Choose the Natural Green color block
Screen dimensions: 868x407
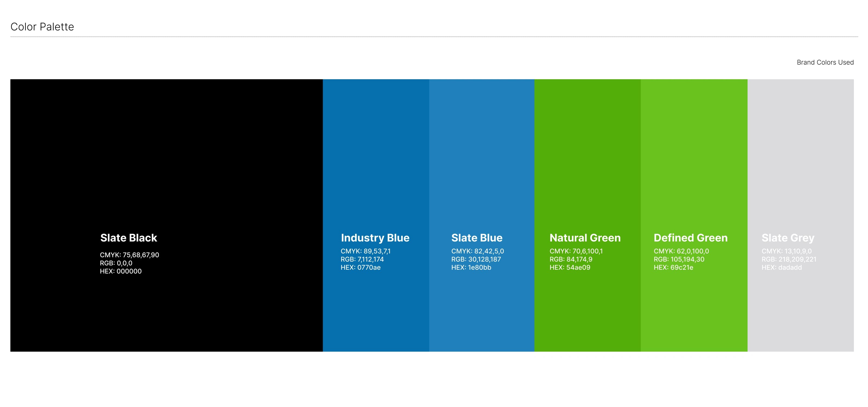(587, 152)
